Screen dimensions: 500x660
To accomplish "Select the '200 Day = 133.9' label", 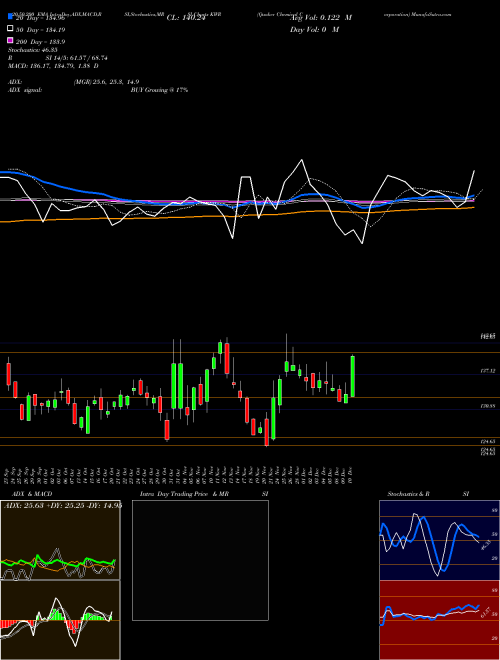I will (x=41, y=42).
